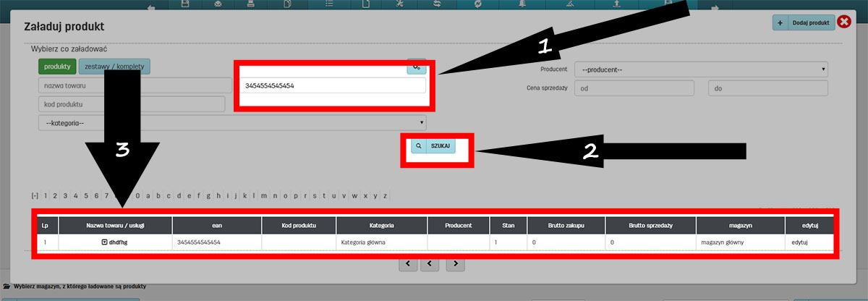Open the --producent-- dropdown
Screen dimensions: 868x301
tap(700, 69)
